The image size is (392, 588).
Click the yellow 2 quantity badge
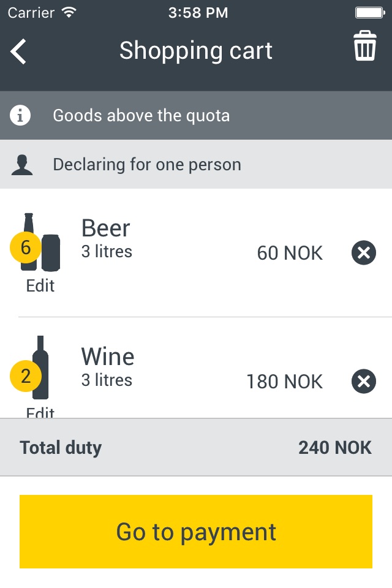(x=25, y=376)
